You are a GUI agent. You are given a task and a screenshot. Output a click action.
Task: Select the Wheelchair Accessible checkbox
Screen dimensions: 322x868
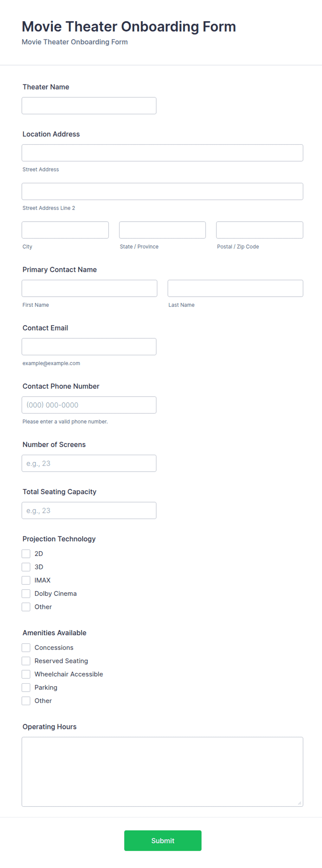click(26, 674)
